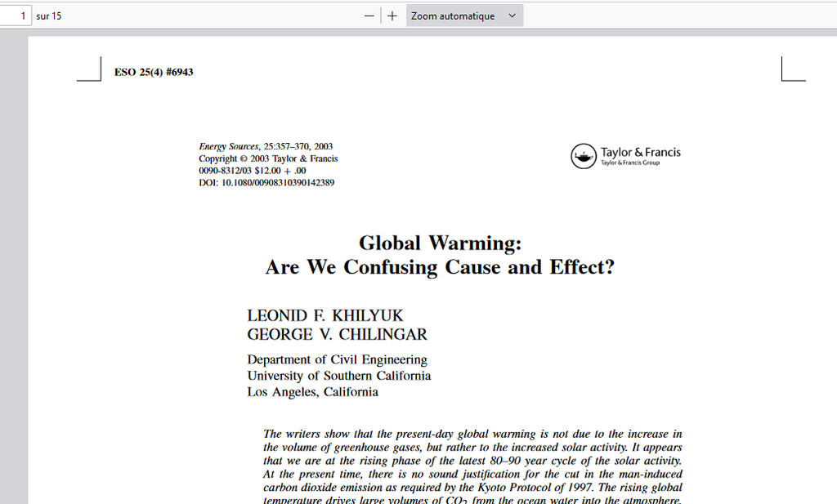Click the Taylor & Francis lamp logo
The width and height of the screenshot is (837, 504).
click(584, 155)
